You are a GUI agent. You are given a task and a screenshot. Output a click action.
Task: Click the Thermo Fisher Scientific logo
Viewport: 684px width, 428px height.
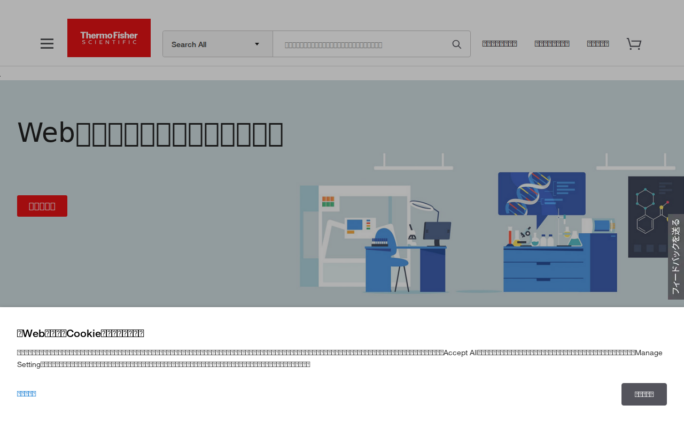[109, 38]
